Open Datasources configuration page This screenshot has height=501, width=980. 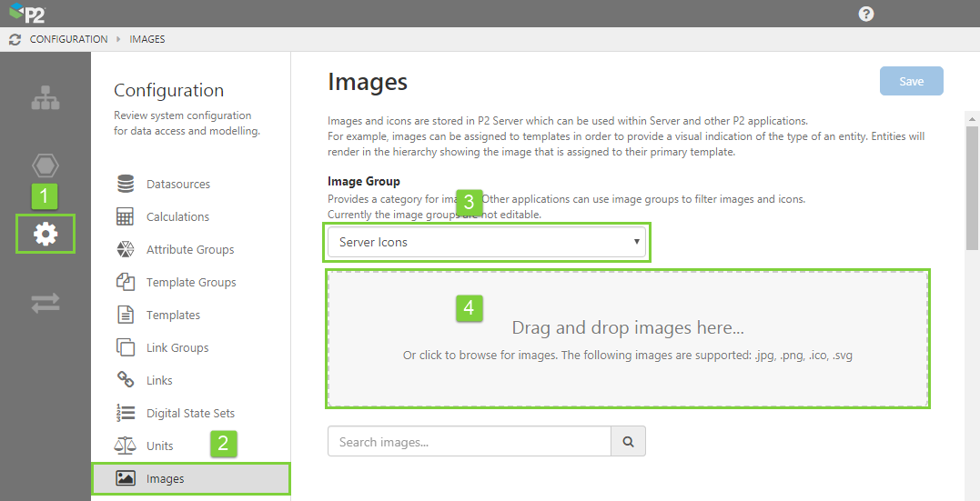coord(177,185)
